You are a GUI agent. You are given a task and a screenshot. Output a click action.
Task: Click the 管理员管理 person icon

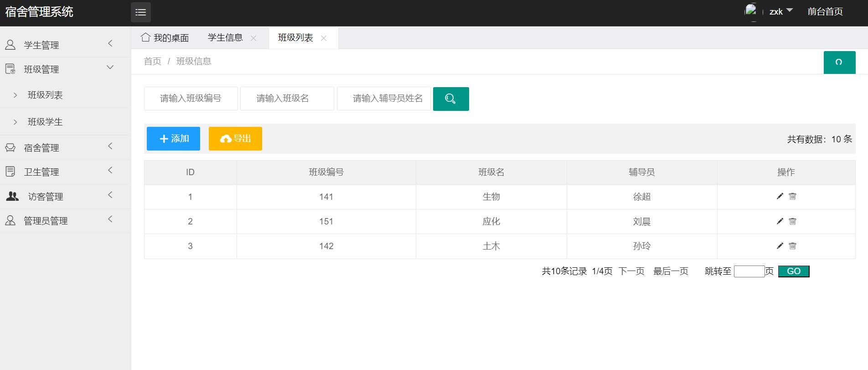click(10, 220)
